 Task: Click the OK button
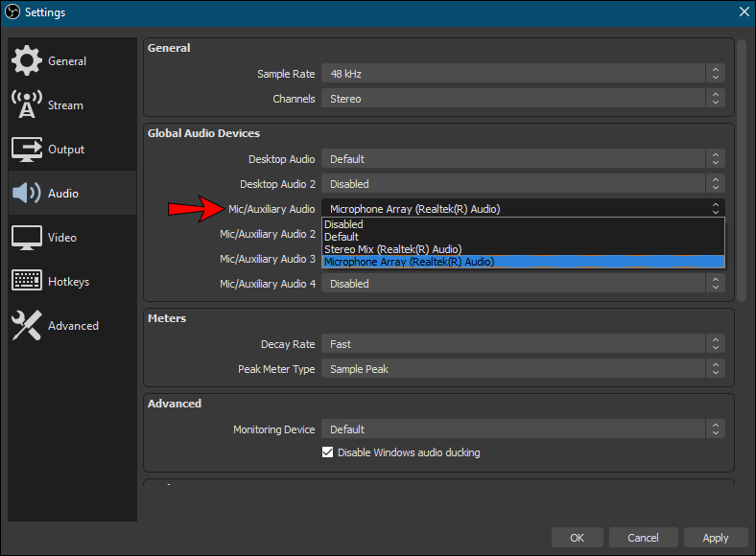(x=577, y=538)
